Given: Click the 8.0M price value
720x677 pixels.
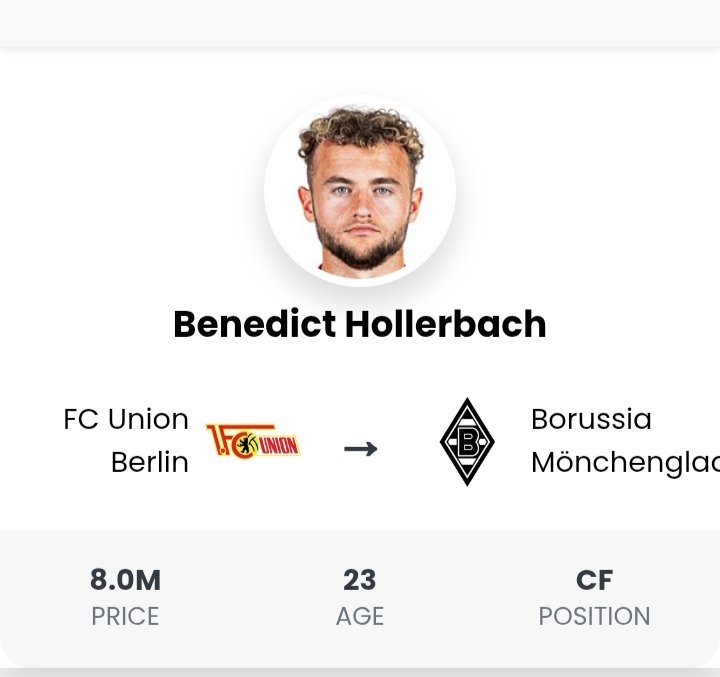Looking at the screenshot, I should [125, 580].
